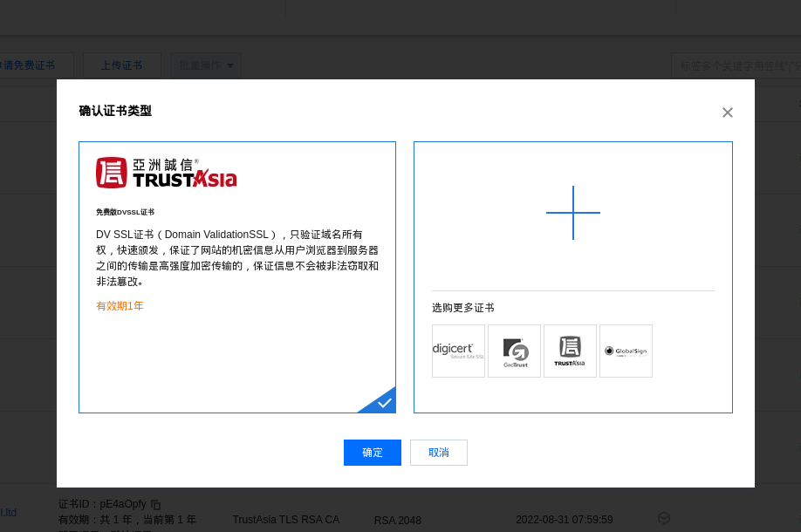Select the GlobalSign certificate brand logo

[x=626, y=351]
